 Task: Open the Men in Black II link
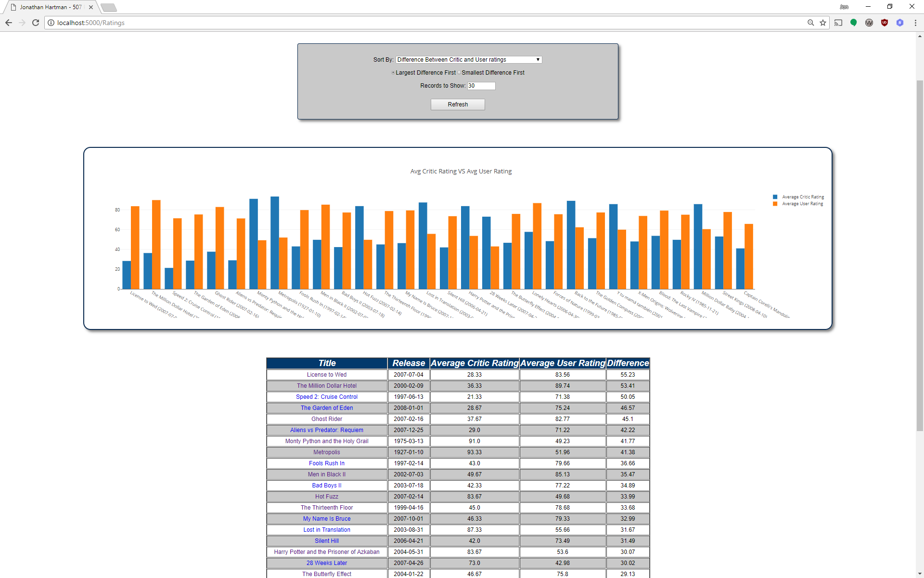327,474
